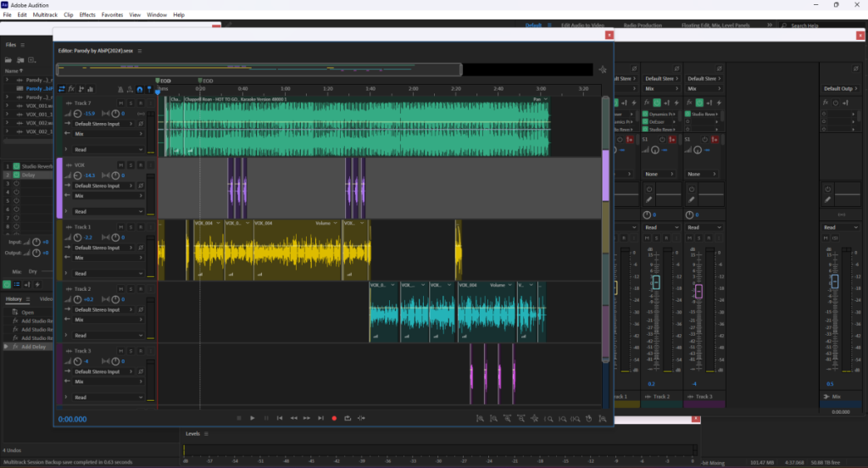Image resolution: width=868 pixels, height=468 pixels.
Task: Move playhead to previous marker
Action: pyautogui.click(x=280, y=418)
